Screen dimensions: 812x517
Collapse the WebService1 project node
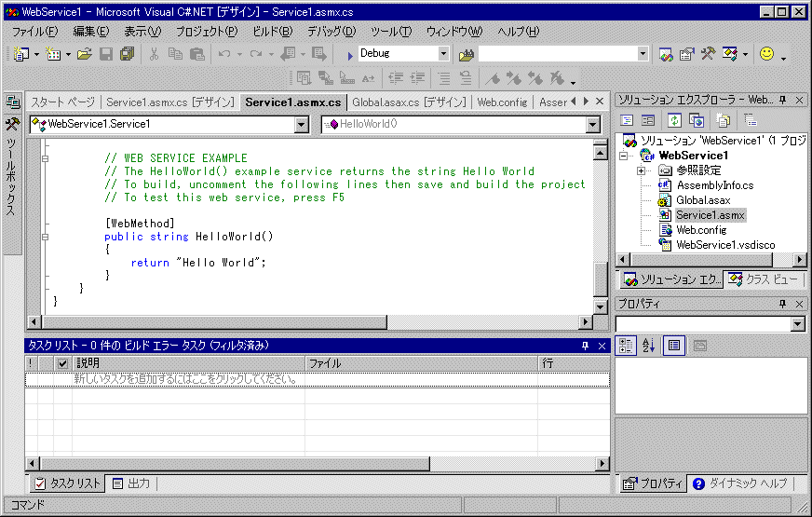coord(624,156)
